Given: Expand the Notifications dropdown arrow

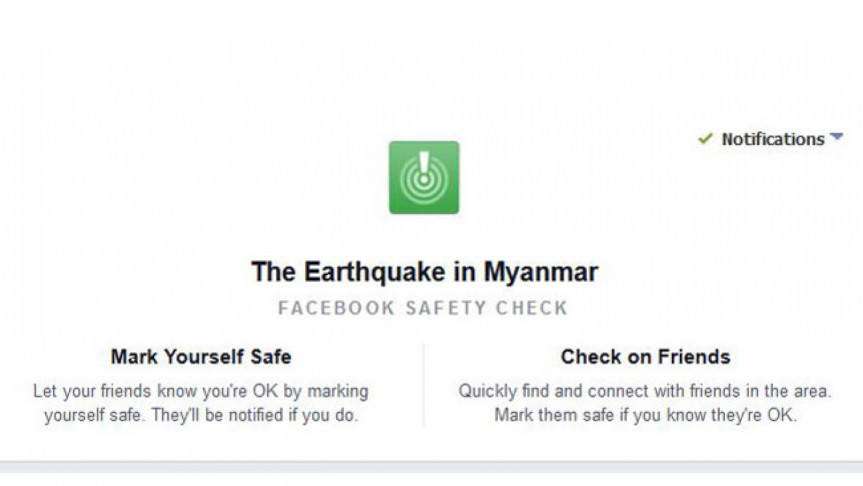Looking at the screenshot, I should click(837, 136).
